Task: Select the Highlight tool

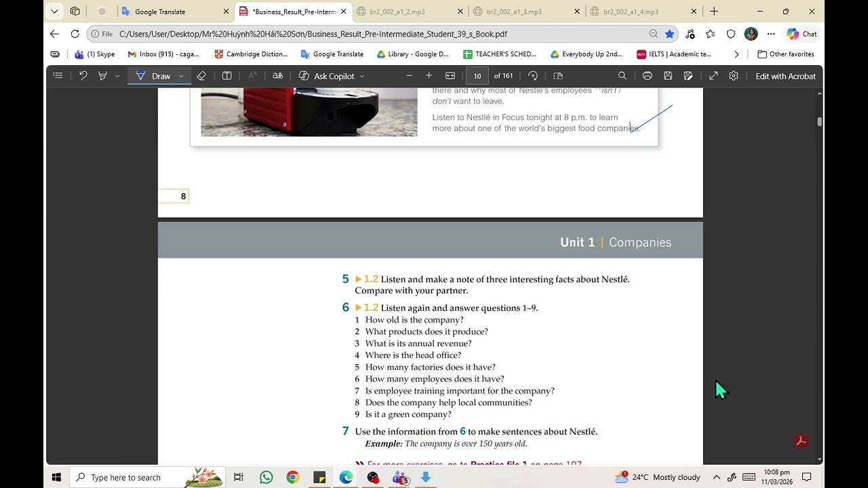Action: [x=102, y=76]
